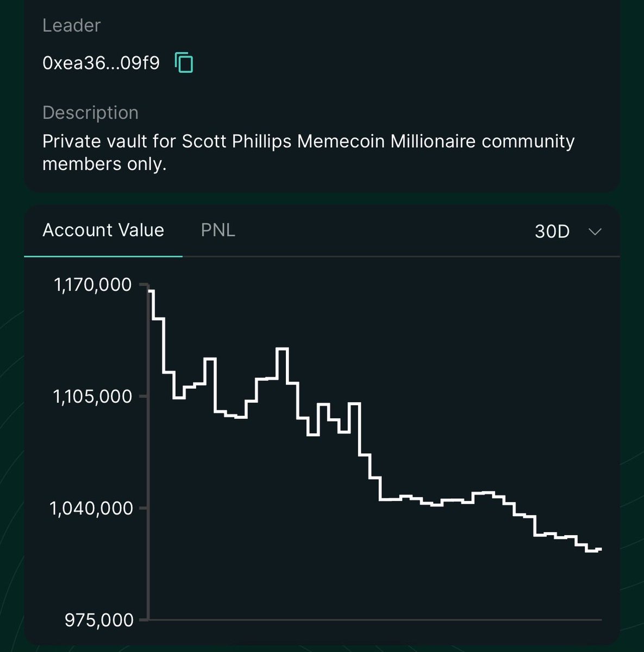Copy the leader wallet address
Viewport: 644px width, 652px height.
click(184, 63)
